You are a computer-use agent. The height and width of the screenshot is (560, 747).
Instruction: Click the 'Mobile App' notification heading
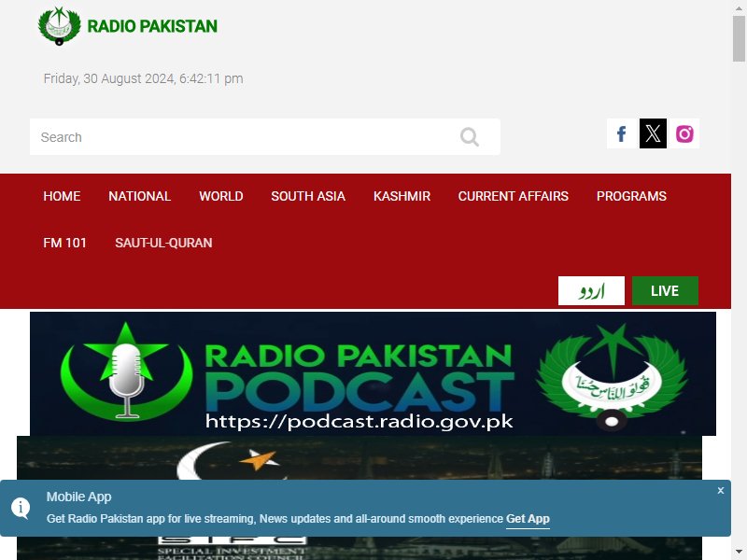tap(79, 497)
